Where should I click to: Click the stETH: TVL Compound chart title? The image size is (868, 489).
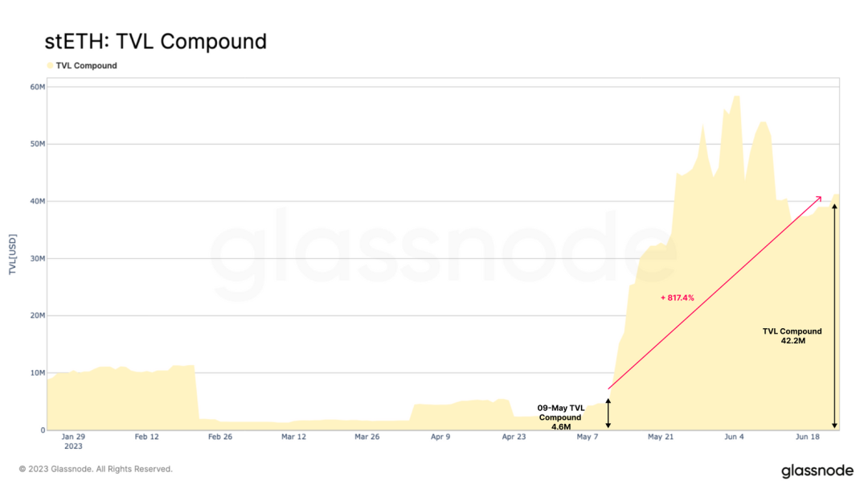click(155, 41)
